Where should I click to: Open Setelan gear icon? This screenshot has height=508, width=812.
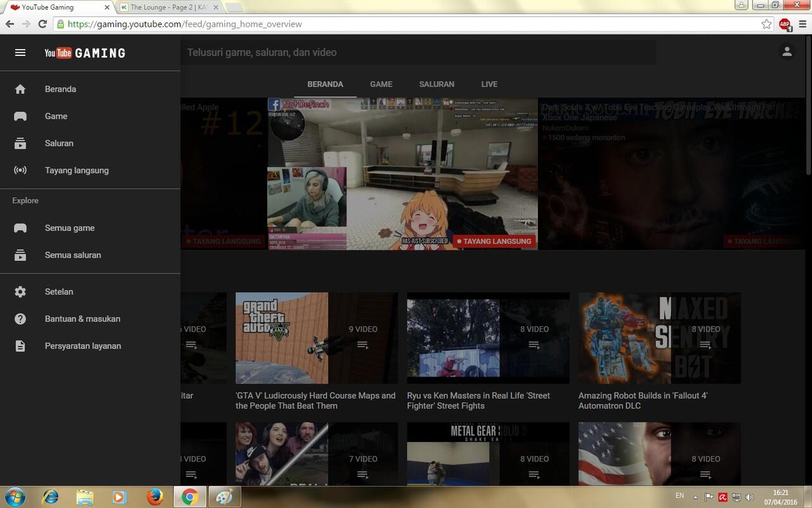pos(20,292)
